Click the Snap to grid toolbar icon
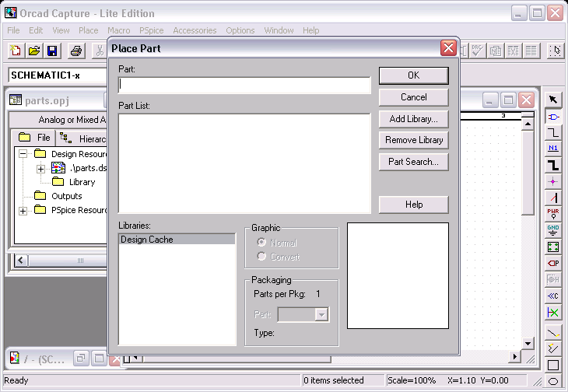Image resolution: width=568 pixels, height=392 pixels. 555,51
